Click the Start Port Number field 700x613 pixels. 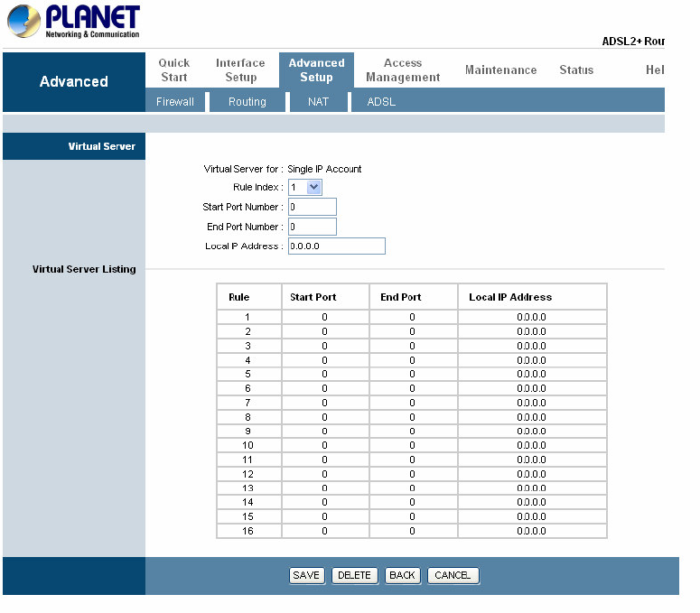point(313,207)
